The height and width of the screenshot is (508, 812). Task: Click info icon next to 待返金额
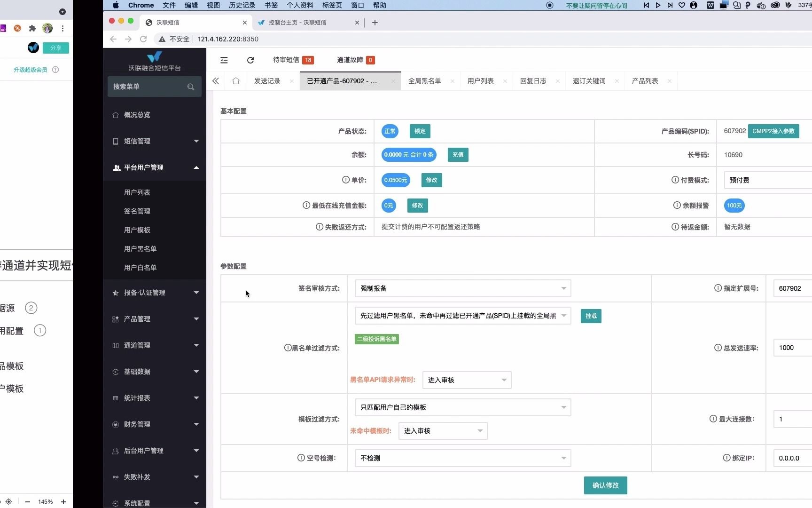click(x=675, y=227)
